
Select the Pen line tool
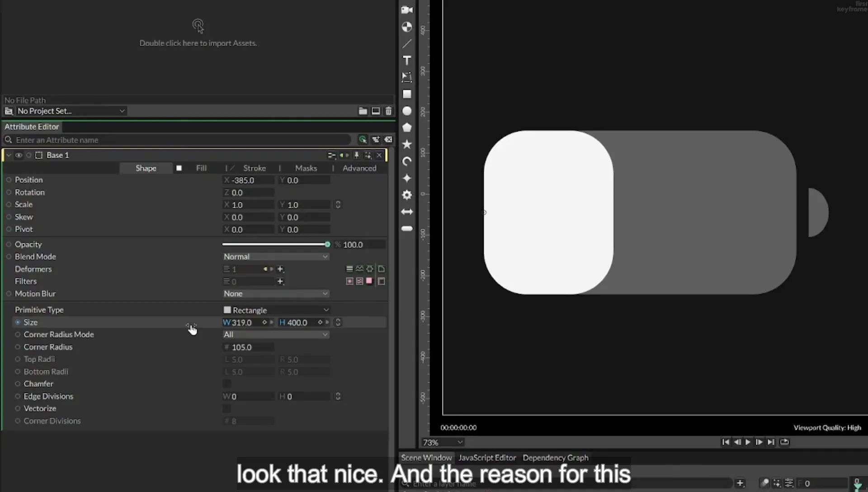407,44
